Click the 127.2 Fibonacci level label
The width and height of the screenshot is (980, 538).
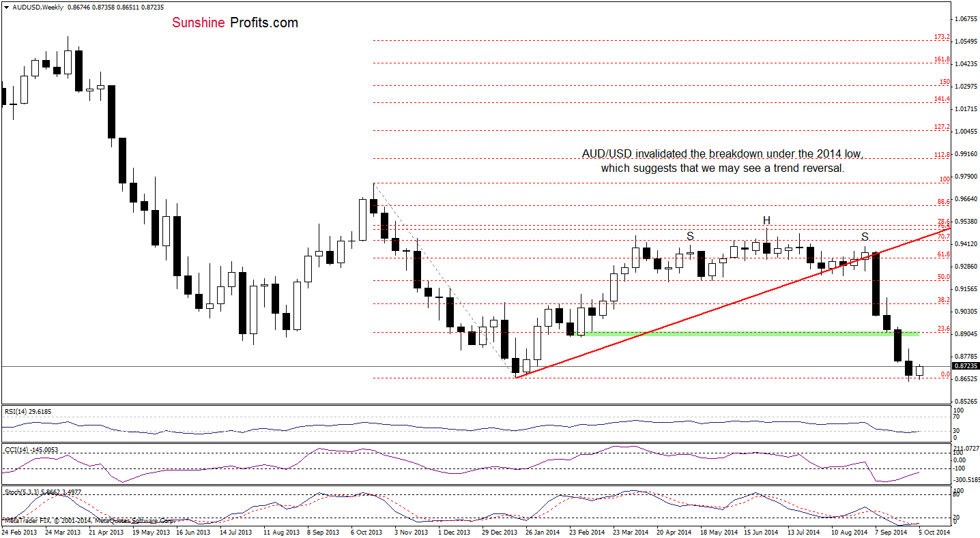pyautogui.click(x=942, y=127)
